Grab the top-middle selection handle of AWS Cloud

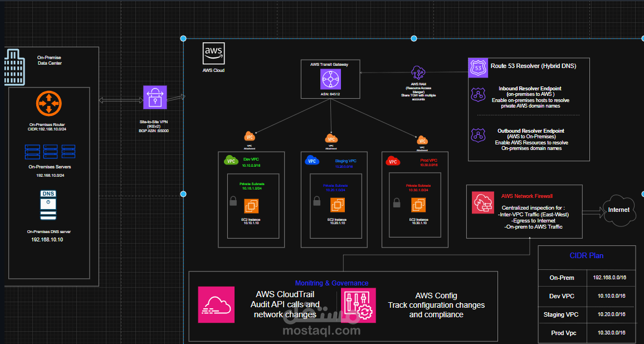pyautogui.click(x=414, y=38)
